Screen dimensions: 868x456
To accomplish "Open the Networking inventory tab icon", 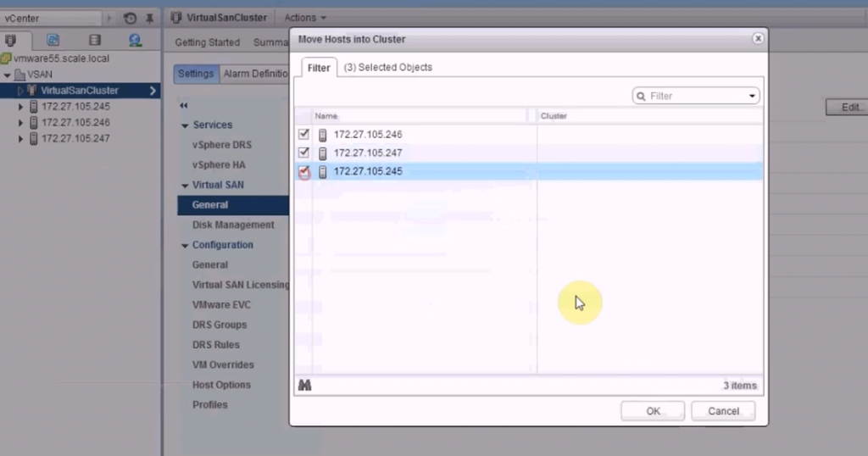I will click(x=135, y=40).
